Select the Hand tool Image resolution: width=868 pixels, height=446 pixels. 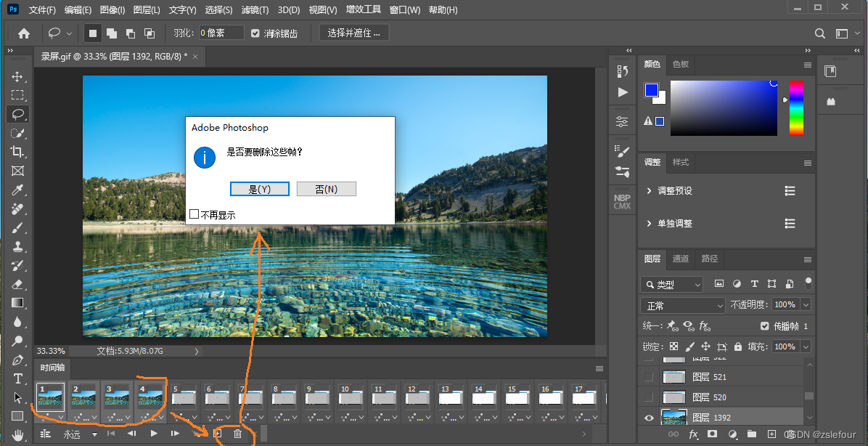click(17, 435)
